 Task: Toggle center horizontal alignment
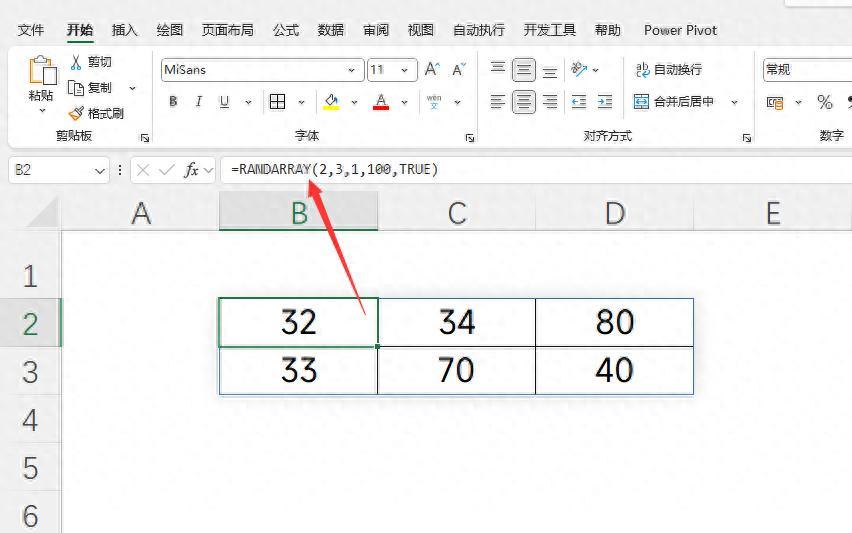[524, 102]
